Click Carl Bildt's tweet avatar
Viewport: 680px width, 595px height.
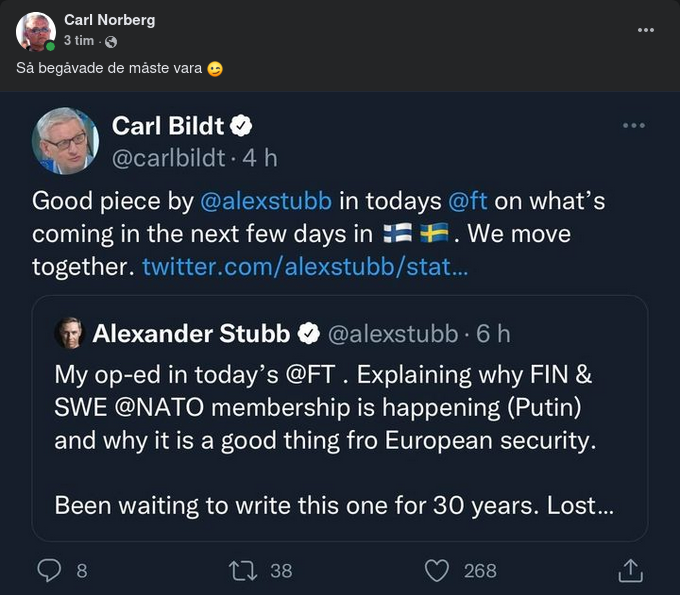pyautogui.click(x=66, y=141)
